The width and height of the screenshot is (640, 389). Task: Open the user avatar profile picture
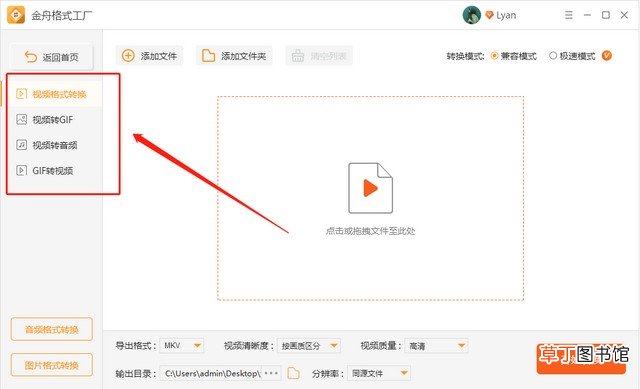(x=471, y=15)
